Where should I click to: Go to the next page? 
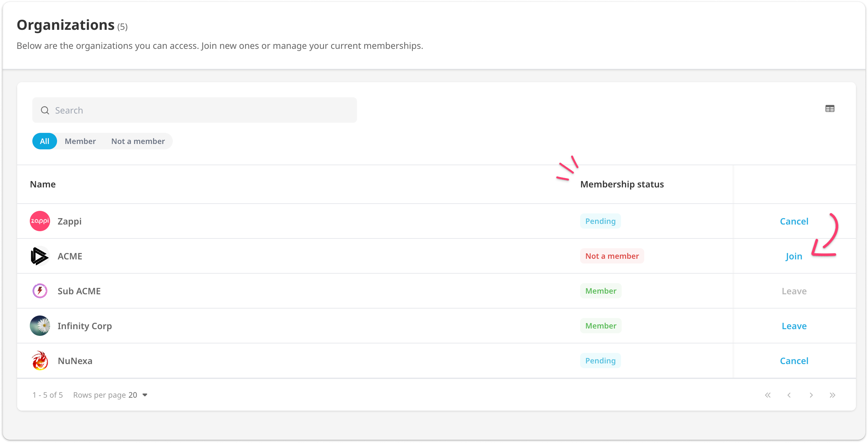811,395
